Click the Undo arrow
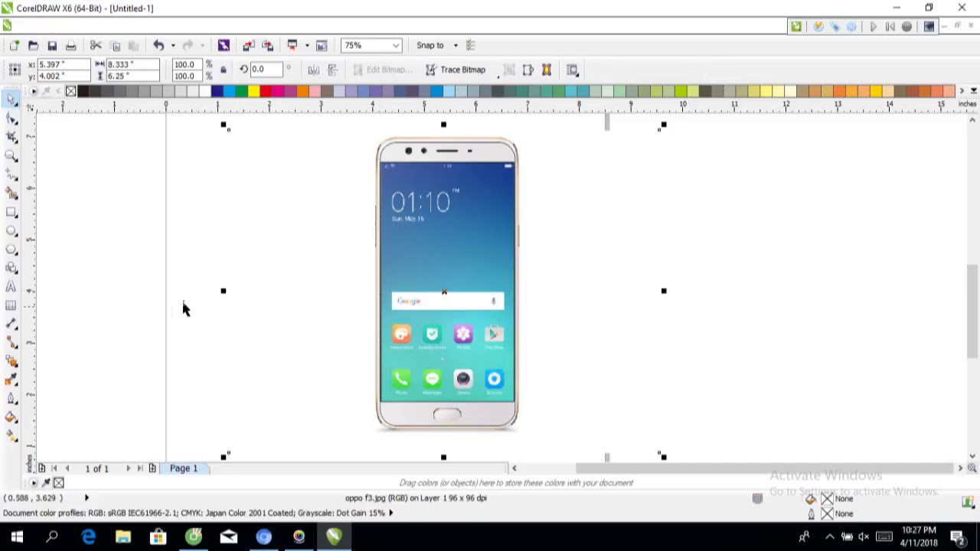The image size is (980, 551). point(158,45)
